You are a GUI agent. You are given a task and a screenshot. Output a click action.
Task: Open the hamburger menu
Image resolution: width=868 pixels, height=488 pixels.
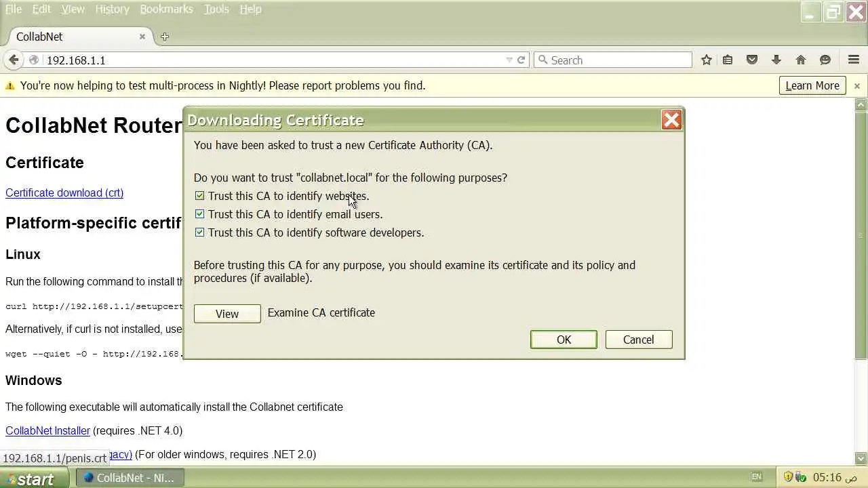[854, 60]
